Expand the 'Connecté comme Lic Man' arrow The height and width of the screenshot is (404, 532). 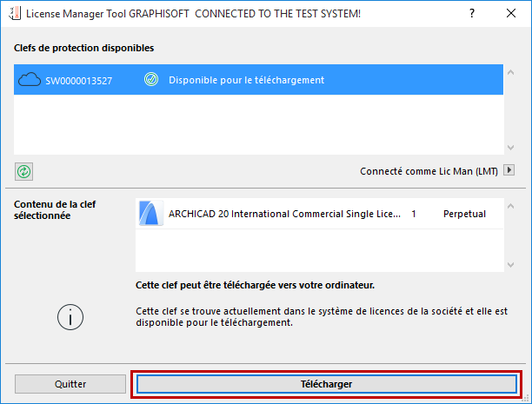pos(509,169)
